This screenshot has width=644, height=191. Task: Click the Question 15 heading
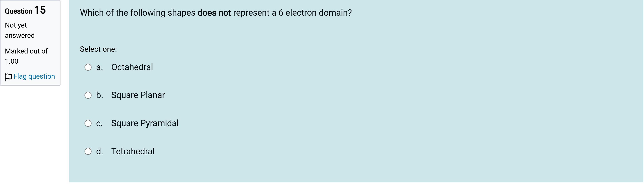25,11
